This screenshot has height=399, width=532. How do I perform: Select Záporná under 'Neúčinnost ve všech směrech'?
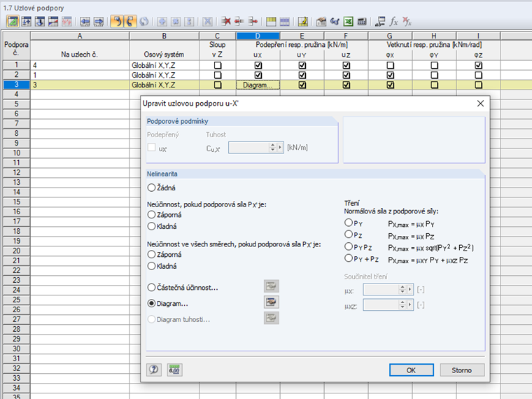[x=151, y=254]
